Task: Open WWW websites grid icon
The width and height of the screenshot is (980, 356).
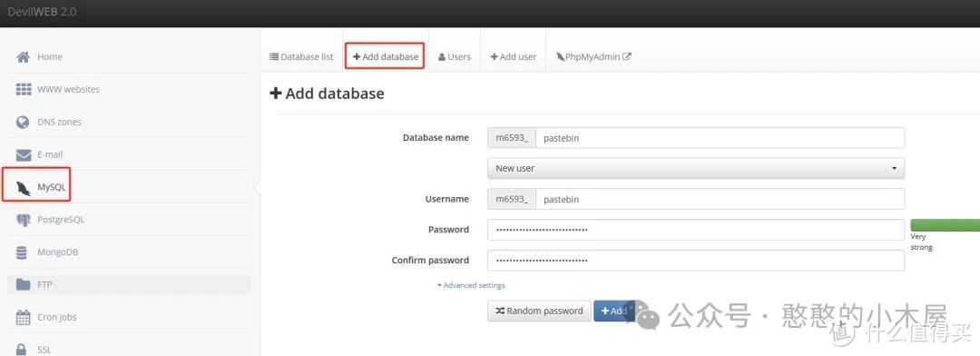Action: tap(23, 90)
